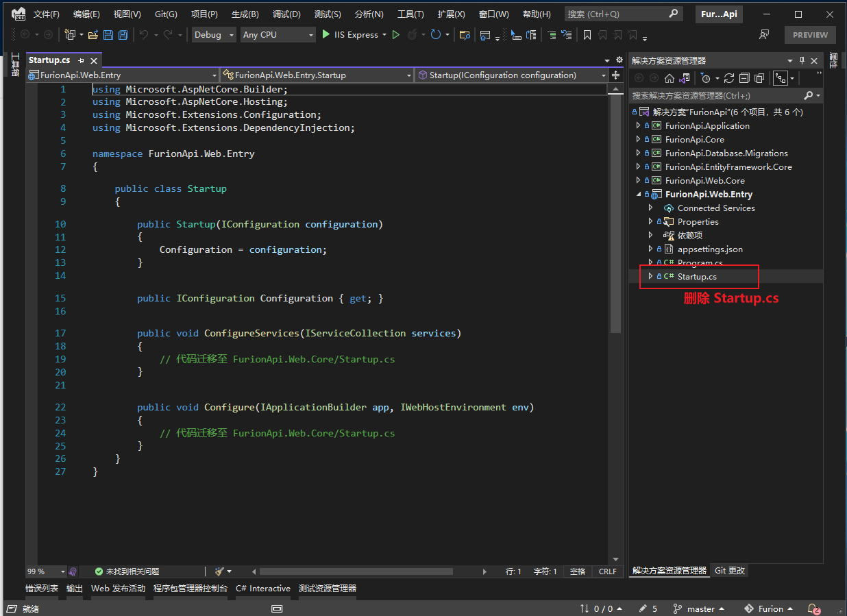Click the Home icon in Solution Explorer
Image resolution: width=847 pixels, height=616 pixels.
tap(670, 78)
